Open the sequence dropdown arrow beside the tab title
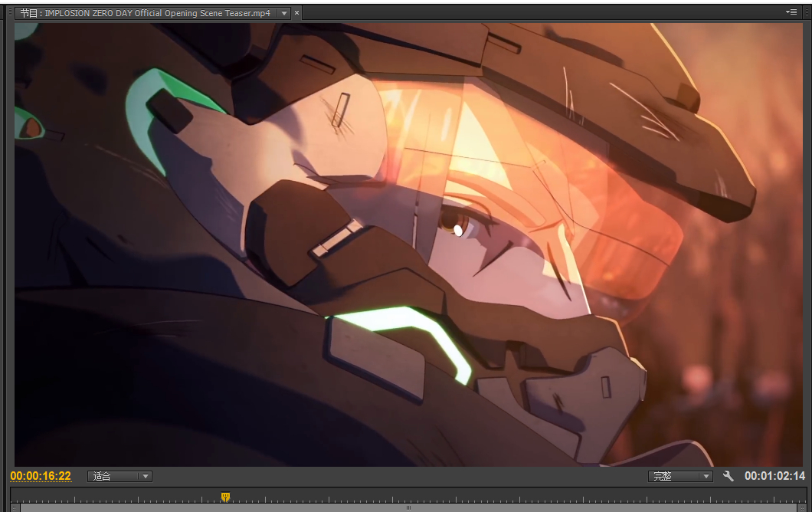Image resolution: width=812 pixels, height=512 pixels. pyautogui.click(x=284, y=14)
